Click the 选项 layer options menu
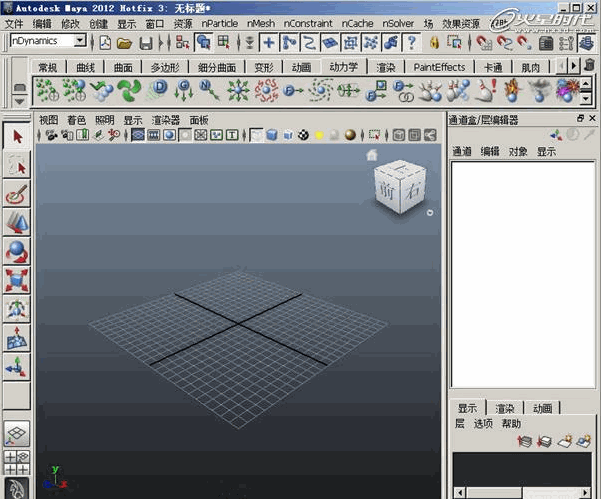602x500 pixels. click(x=483, y=424)
